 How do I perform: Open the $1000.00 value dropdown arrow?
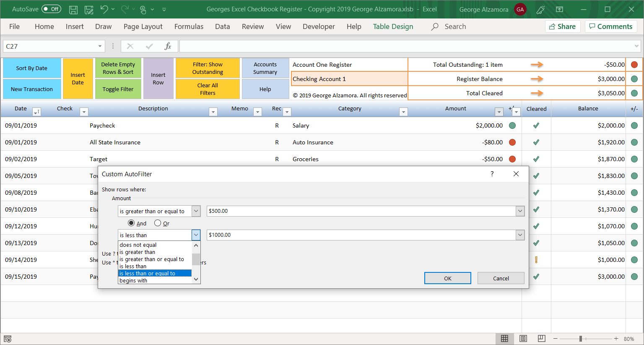click(x=520, y=235)
